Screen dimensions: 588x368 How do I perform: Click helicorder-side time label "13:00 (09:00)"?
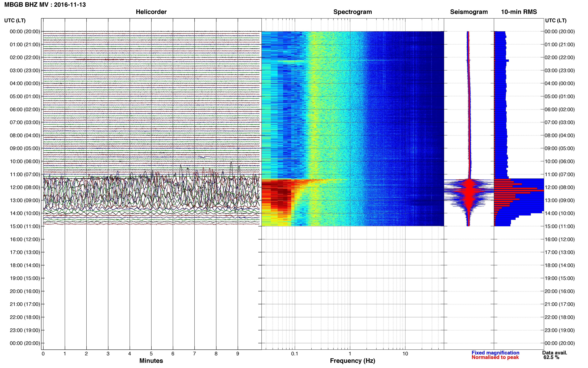coord(25,200)
